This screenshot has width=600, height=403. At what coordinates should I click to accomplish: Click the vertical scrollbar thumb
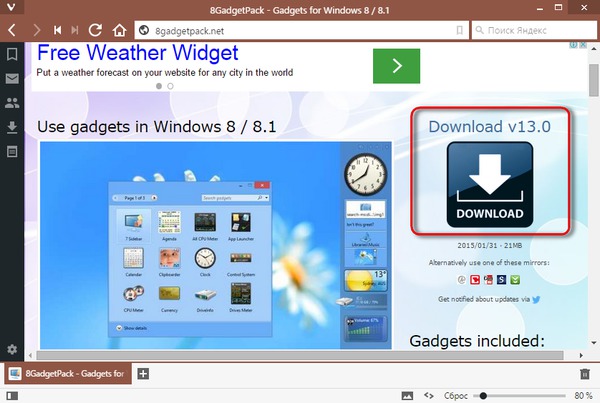point(594,80)
